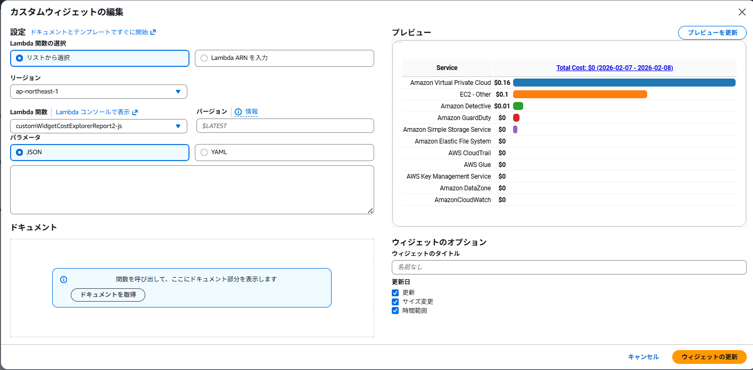Click the EC2 - Other label
Screen dimensions: 753x370
pyautogui.click(x=475, y=94)
